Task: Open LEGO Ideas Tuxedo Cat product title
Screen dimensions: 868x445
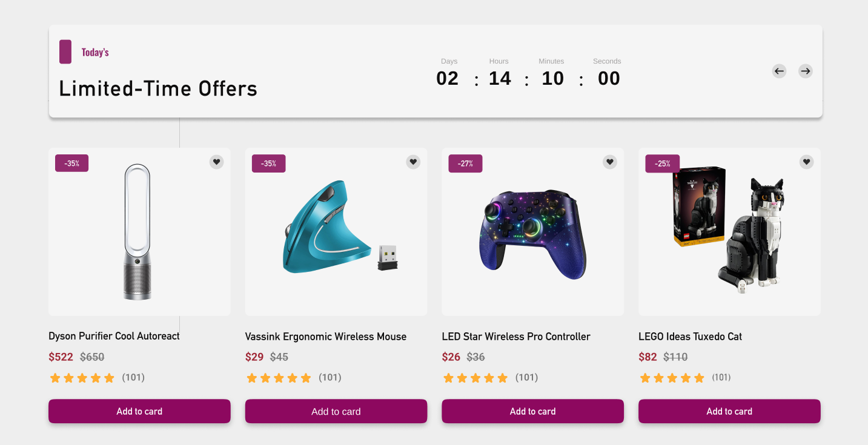Action: pyautogui.click(x=690, y=337)
